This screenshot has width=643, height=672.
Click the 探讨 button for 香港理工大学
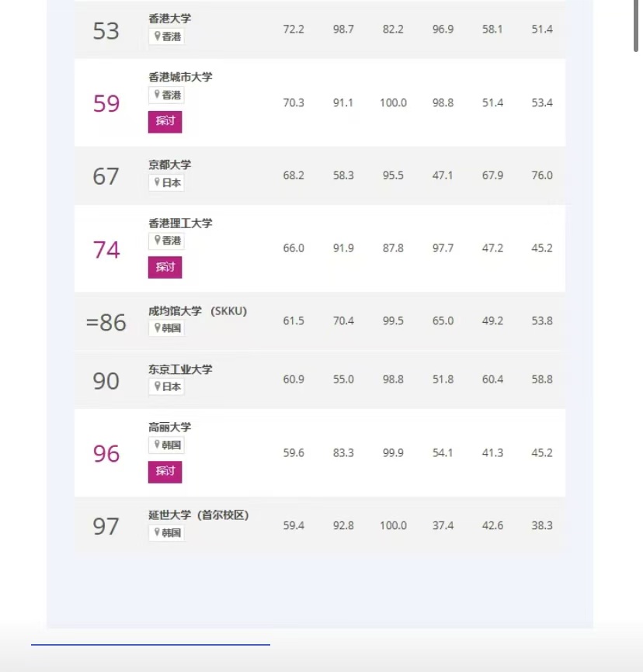pyautogui.click(x=165, y=267)
